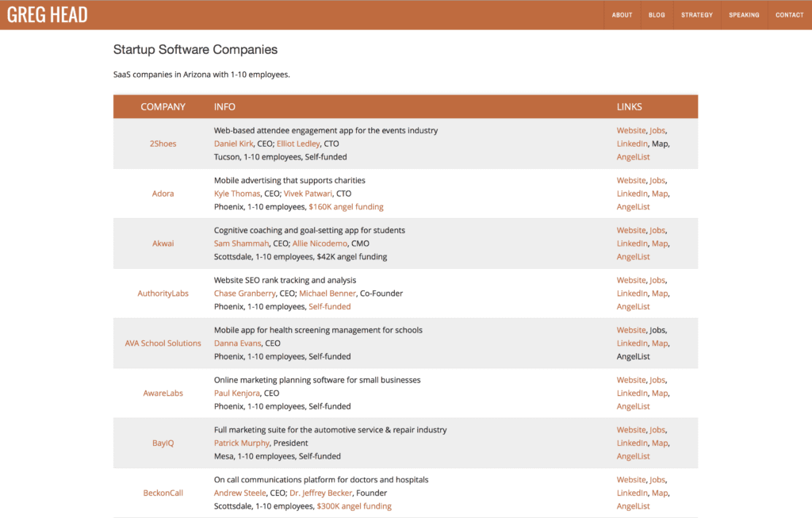Open the LinkedIn link for Akwai
The width and height of the screenshot is (812, 518).
(x=632, y=243)
